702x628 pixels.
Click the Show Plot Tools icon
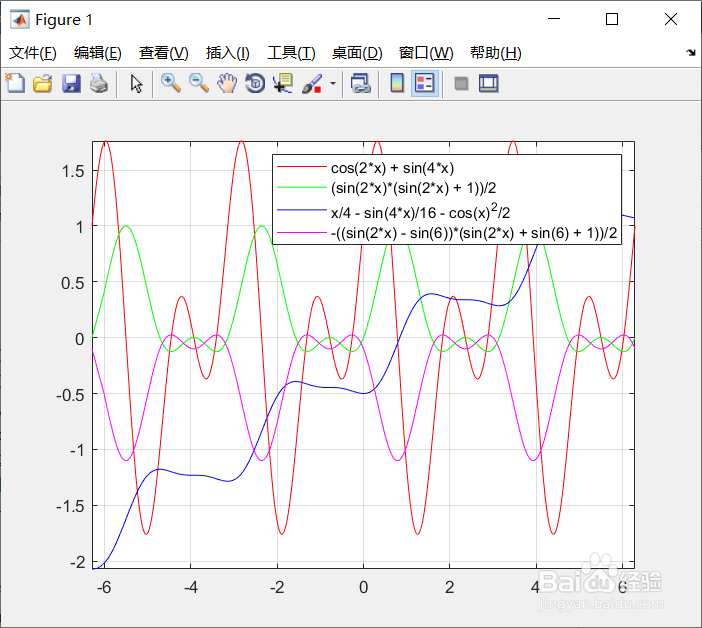tap(488, 84)
